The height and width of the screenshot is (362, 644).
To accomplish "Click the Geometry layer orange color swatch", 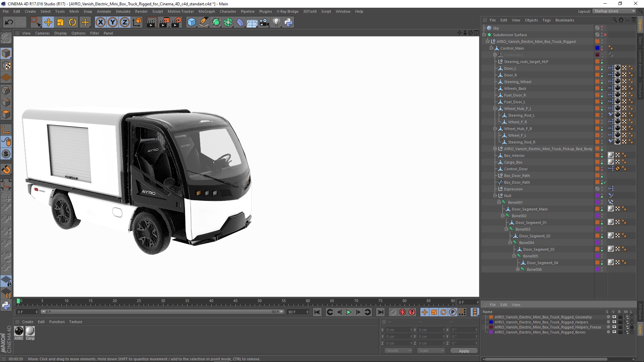I will [491, 317].
